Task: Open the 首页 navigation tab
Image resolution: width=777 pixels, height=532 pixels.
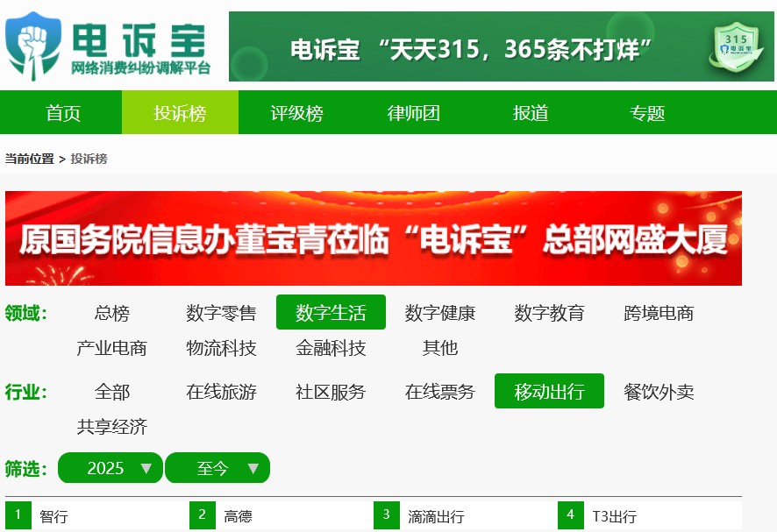Action: [63, 113]
